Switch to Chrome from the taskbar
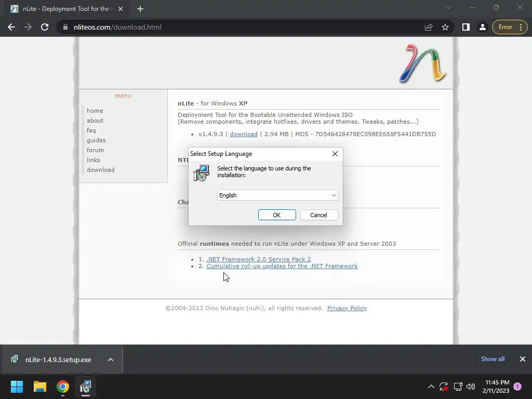 coord(63,387)
